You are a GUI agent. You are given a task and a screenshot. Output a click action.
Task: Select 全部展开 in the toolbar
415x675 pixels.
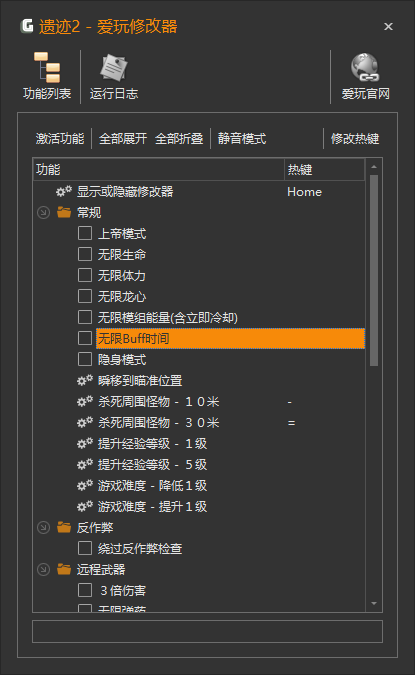coord(123,139)
